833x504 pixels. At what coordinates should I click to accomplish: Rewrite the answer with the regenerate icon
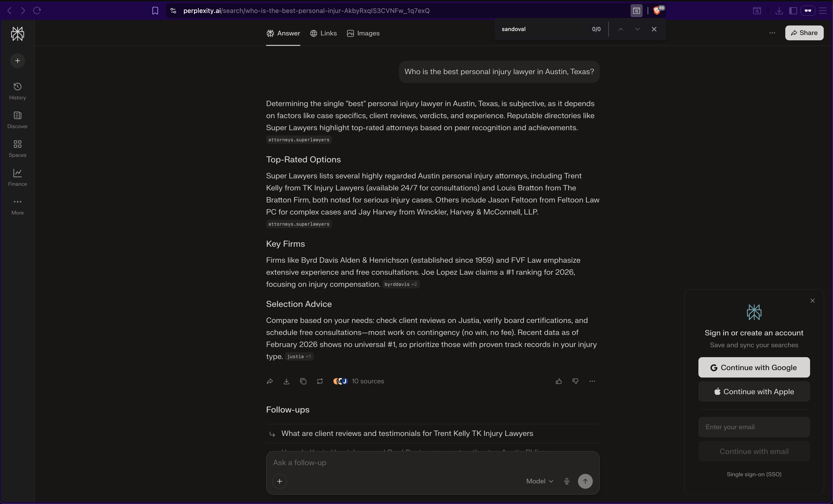319,381
